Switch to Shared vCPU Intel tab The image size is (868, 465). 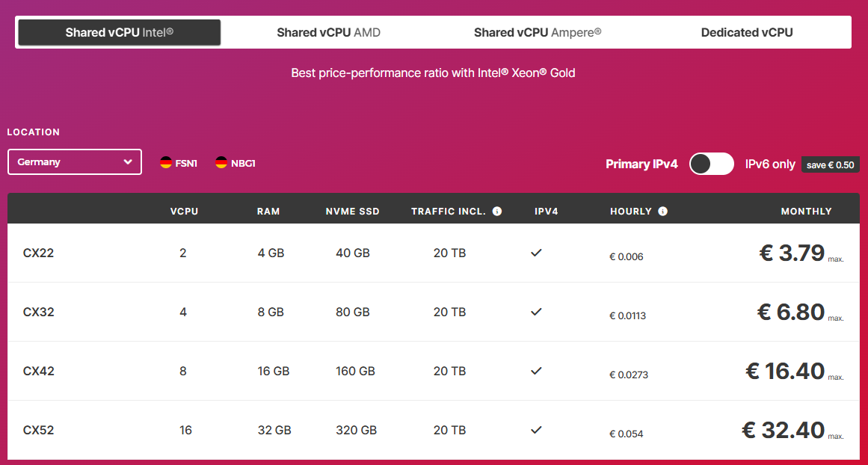(x=120, y=33)
